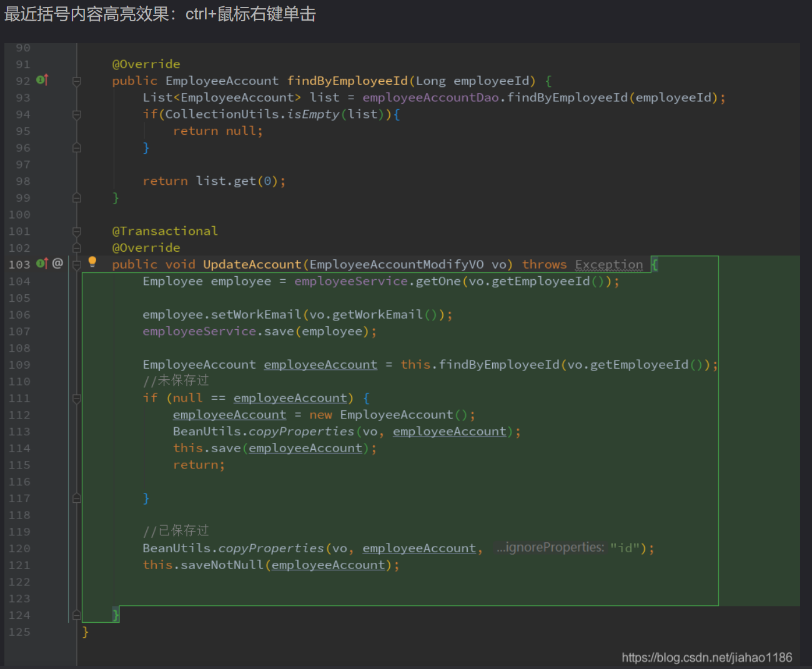Click the fold end marker on line 124
Viewport: 812px width, 669px height.
pos(77,615)
